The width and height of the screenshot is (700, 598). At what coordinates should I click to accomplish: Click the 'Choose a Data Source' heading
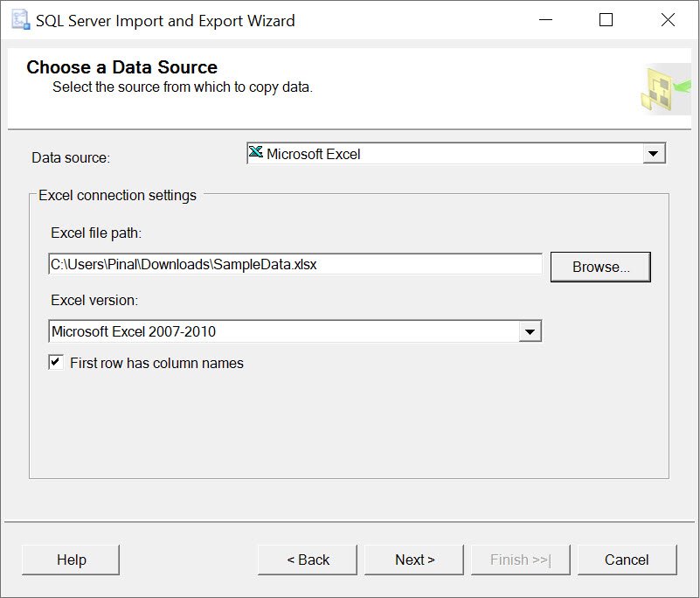point(121,67)
